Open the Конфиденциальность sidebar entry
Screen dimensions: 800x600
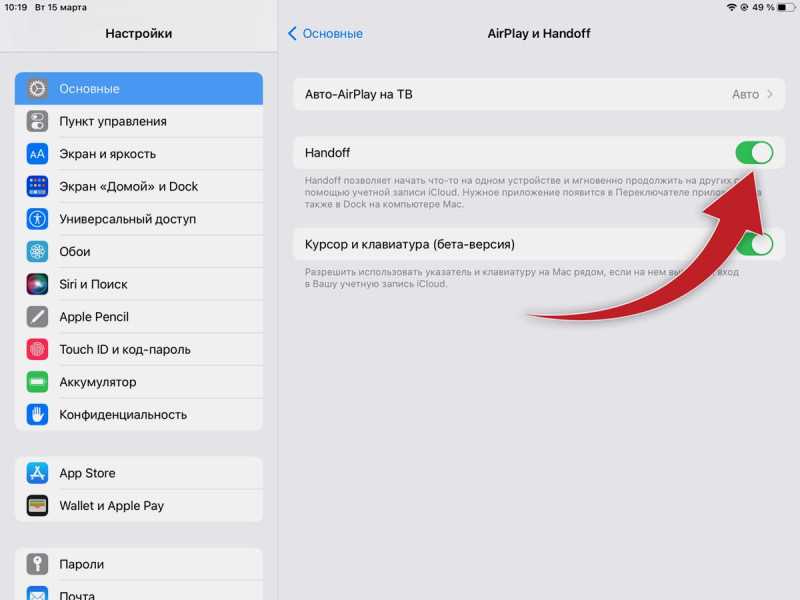139,415
